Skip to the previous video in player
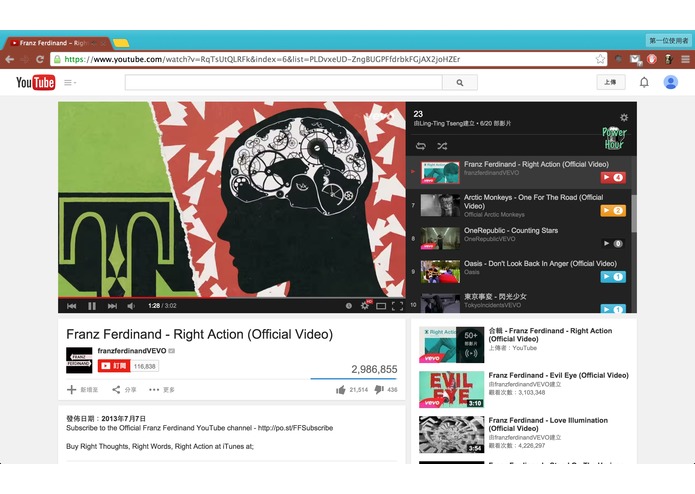 (x=71, y=306)
